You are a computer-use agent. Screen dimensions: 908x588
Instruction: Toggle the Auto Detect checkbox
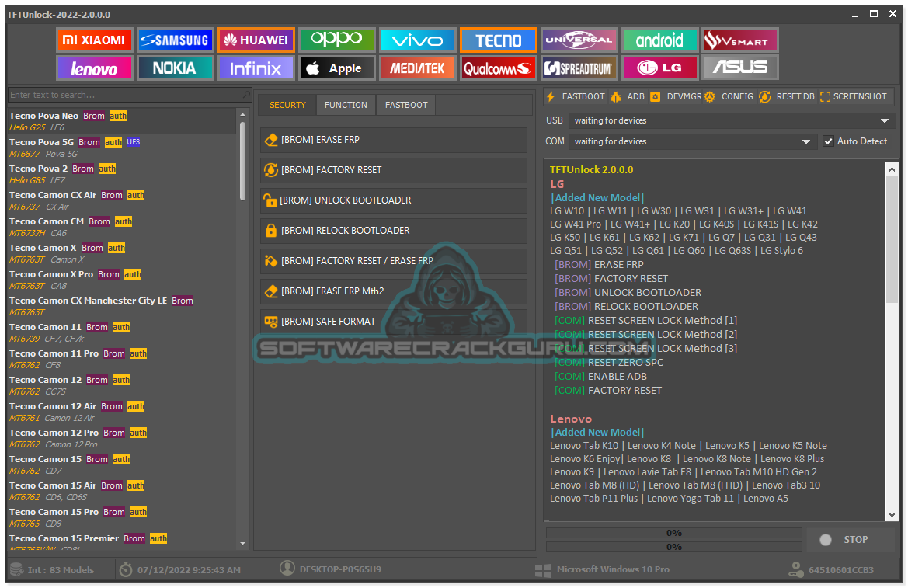pos(829,141)
